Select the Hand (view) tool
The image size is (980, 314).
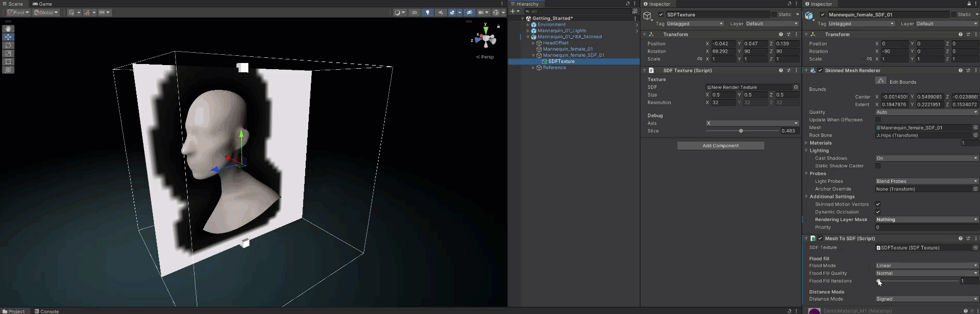tap(8, 28)
